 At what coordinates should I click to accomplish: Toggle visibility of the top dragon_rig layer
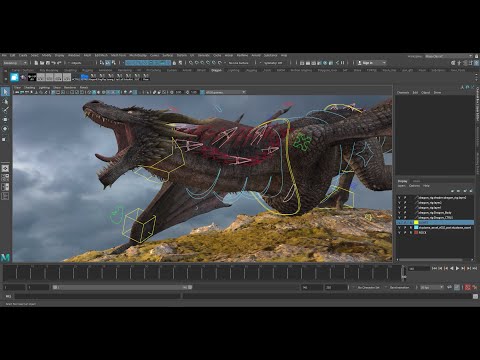(399, 197)
